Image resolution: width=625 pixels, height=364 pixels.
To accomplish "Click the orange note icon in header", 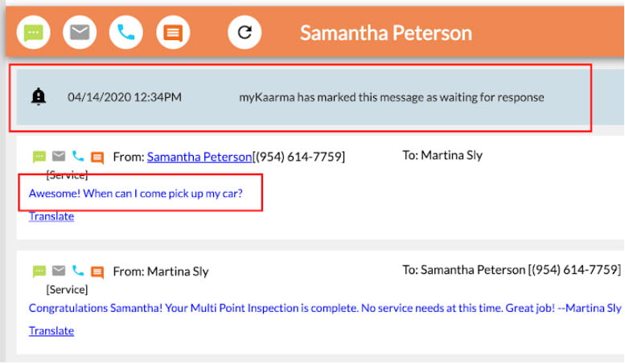I will click(x=173, y=32).
